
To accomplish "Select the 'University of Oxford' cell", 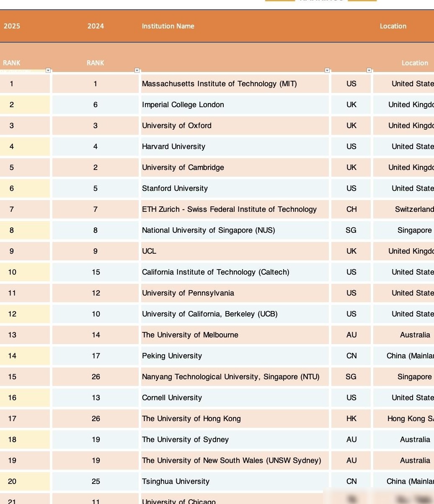I will coord(235,126).
